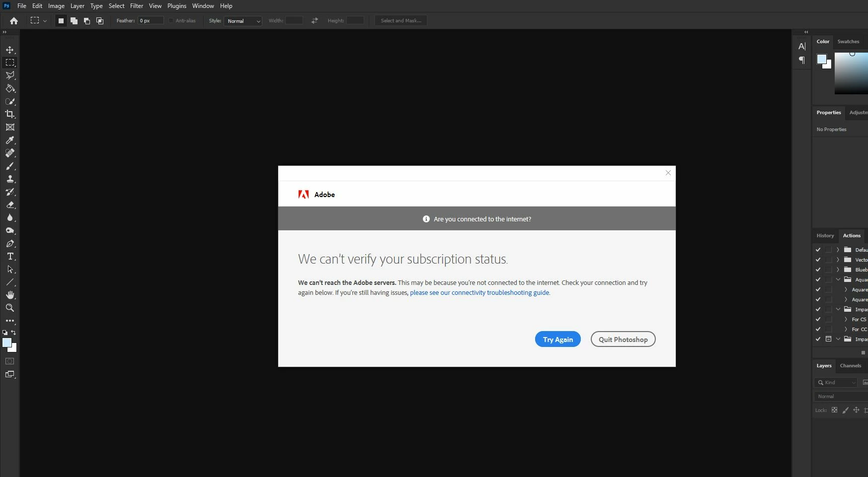
Task: Select the Polygonal Lasso tool
Action: point(10,75)
